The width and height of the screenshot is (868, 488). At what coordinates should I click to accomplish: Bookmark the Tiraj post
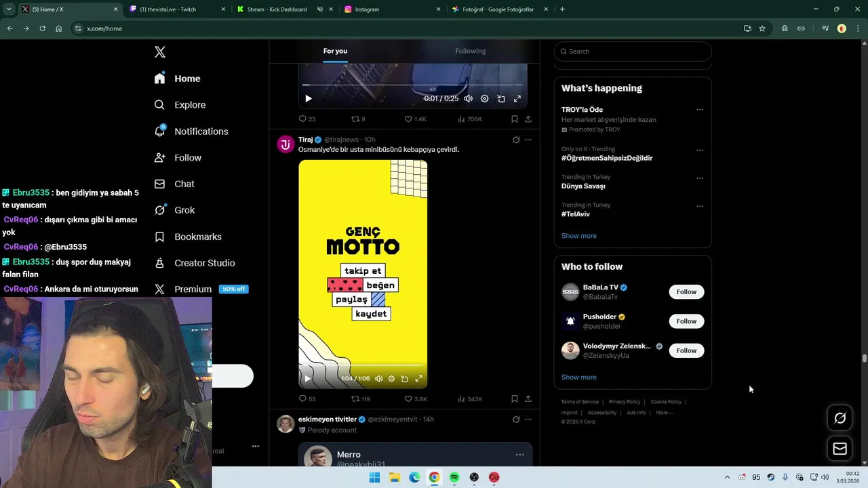coord(515,399)
